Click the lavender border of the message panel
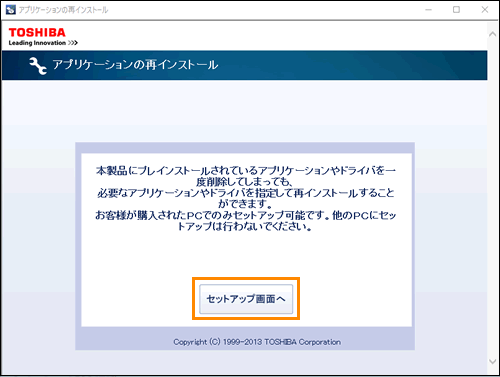 tap(245, 148)
